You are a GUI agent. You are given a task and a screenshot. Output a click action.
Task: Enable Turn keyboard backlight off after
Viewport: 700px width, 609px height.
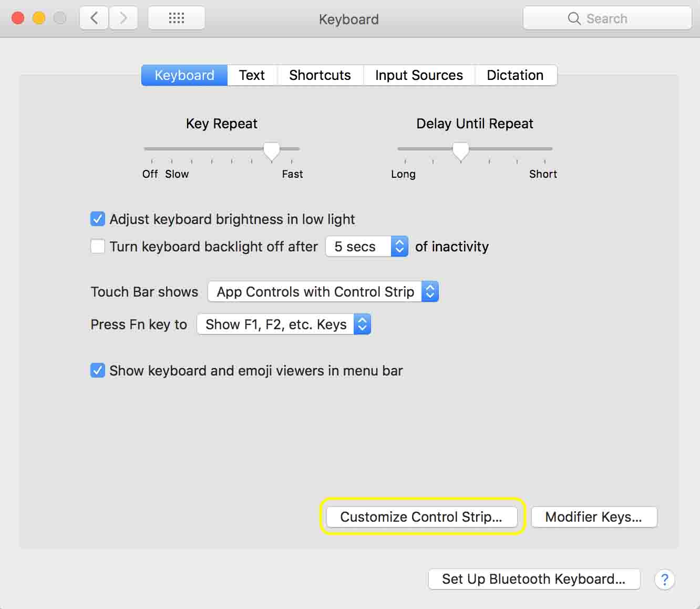(98, 246)
